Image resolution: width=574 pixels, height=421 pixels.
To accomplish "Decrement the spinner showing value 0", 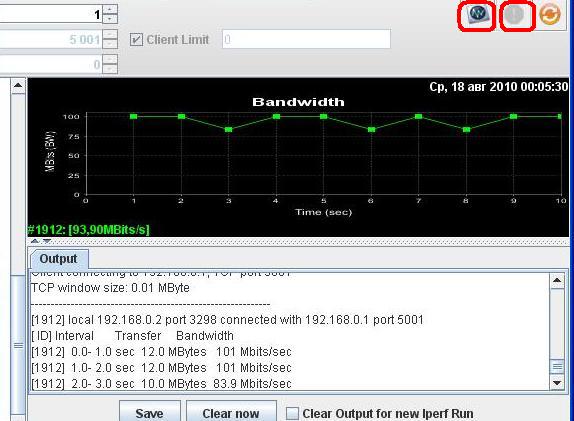I will coord(110,69).
